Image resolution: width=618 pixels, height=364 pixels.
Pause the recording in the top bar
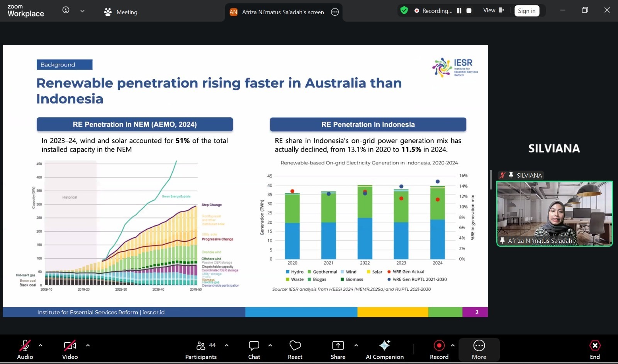pyautogui.click(x=459, y=11)
